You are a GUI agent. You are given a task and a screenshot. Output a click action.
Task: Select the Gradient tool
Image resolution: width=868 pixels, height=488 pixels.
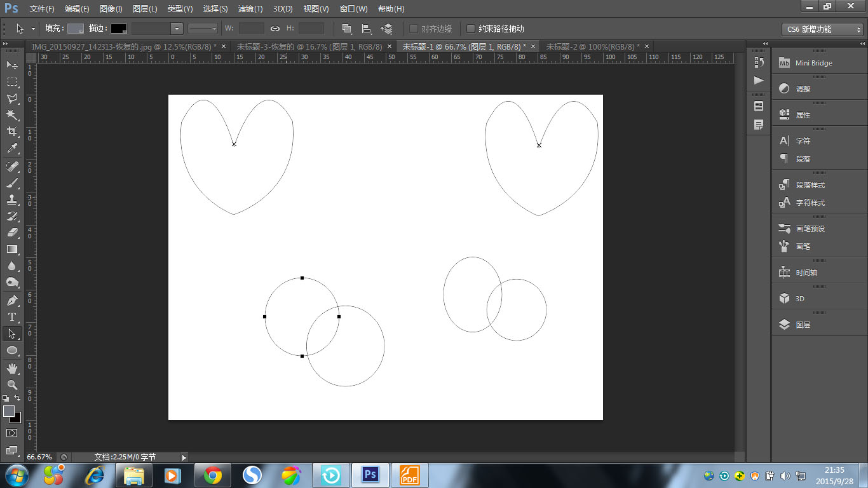(x=12, y=249)
